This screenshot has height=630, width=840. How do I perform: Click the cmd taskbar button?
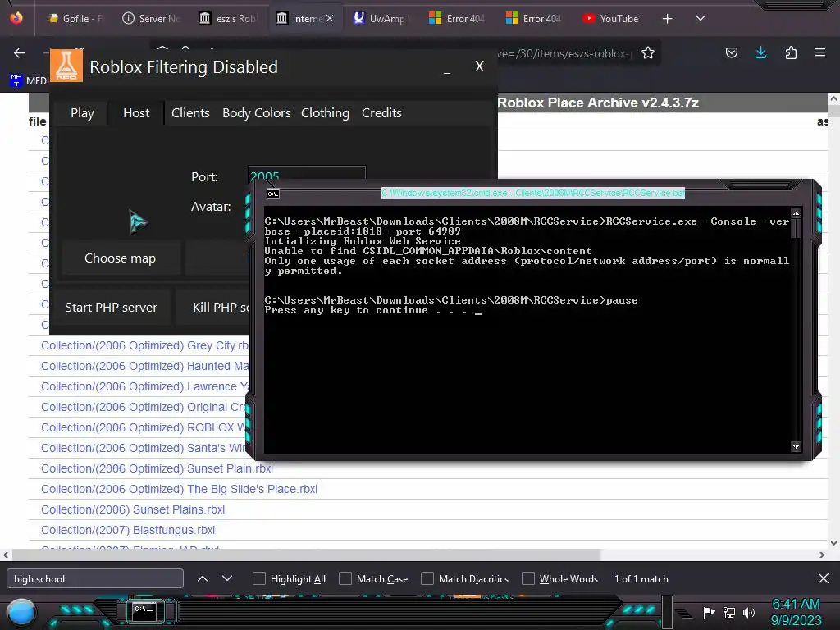(x=144, y=611)
